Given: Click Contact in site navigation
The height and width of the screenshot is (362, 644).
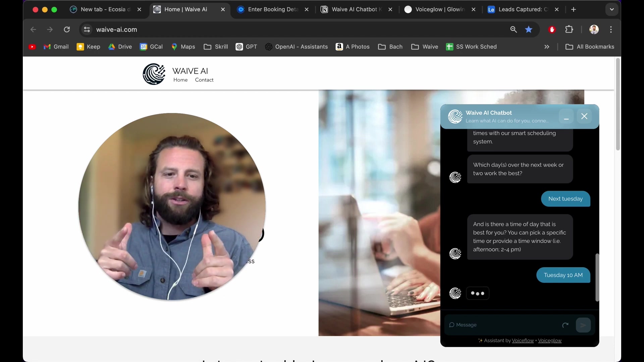Looking at the screenshot, I should [x=204, y=80].
